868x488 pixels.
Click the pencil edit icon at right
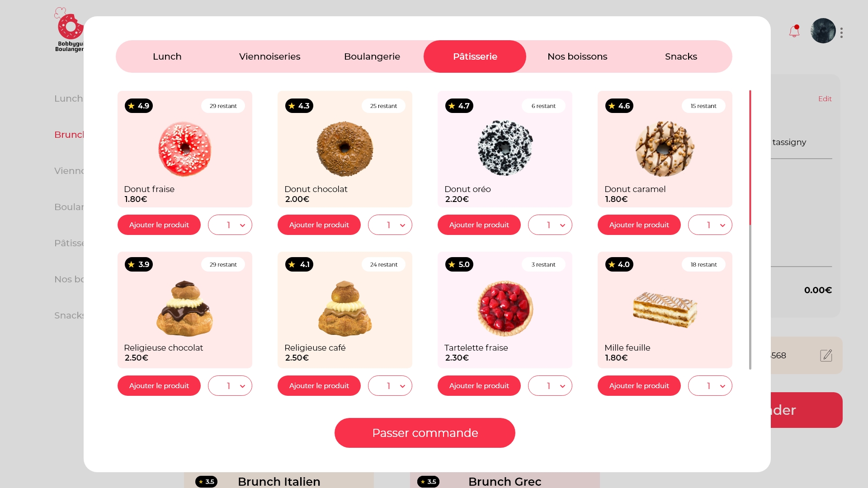(x=826, y=355)
